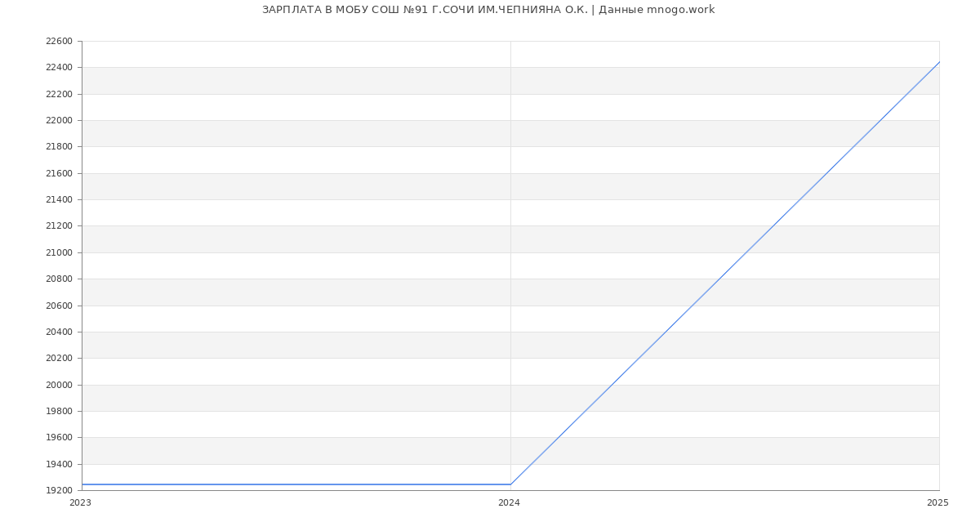Click the 2024 x-axis label
This screenshot has height=531, width=980.
(509, 503)
